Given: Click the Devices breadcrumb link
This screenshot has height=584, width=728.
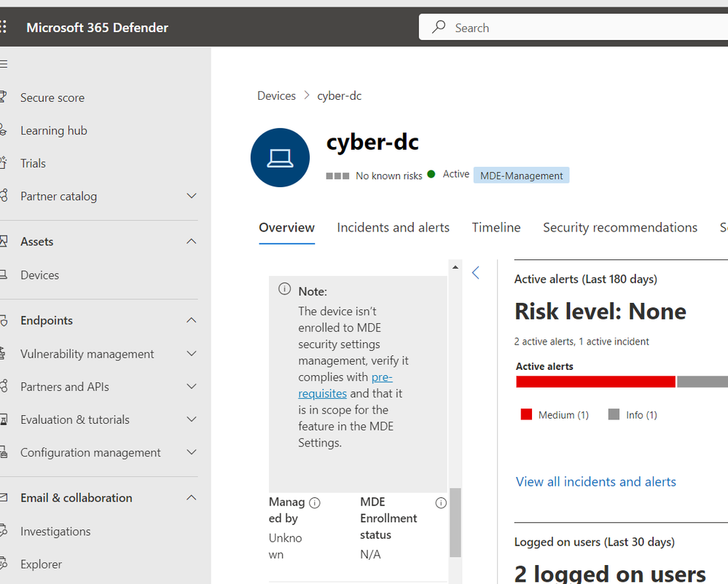Looking at the screenshot, I should 276,95.
